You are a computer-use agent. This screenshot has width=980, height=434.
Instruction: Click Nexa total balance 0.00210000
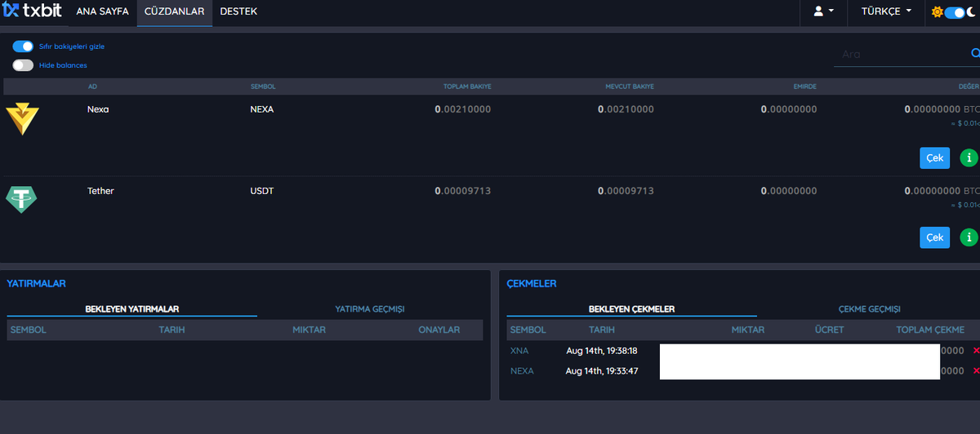[463, 109]
